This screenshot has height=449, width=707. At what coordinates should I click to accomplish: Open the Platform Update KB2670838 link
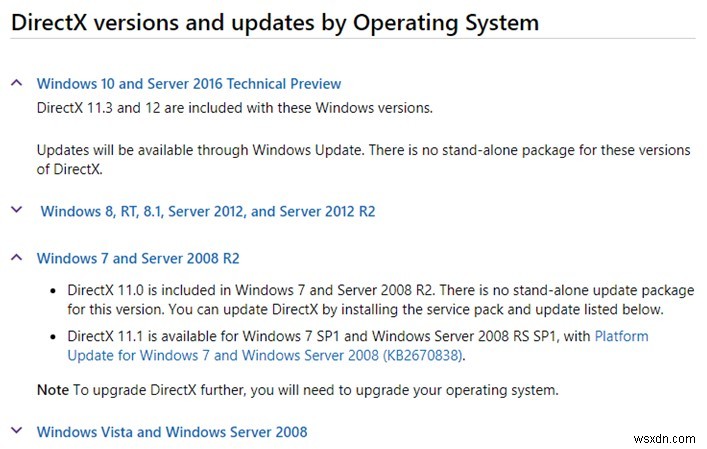[x=267, y=355]
